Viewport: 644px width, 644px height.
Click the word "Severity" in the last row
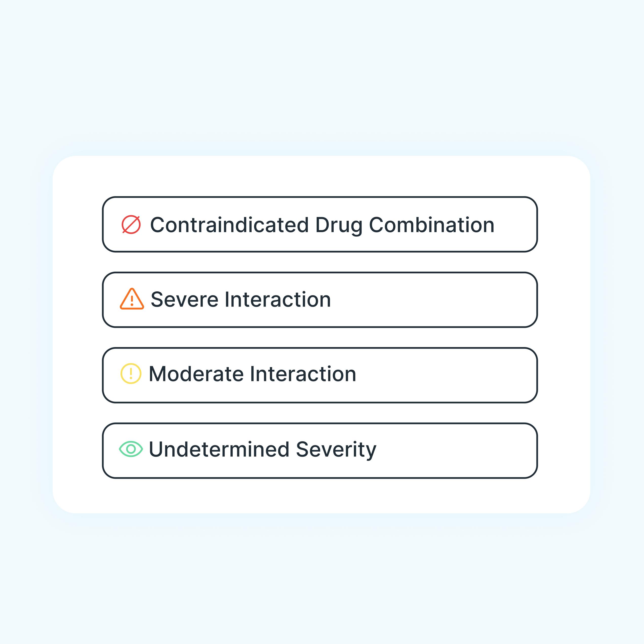pyautogui.click(x=336, y=450)
